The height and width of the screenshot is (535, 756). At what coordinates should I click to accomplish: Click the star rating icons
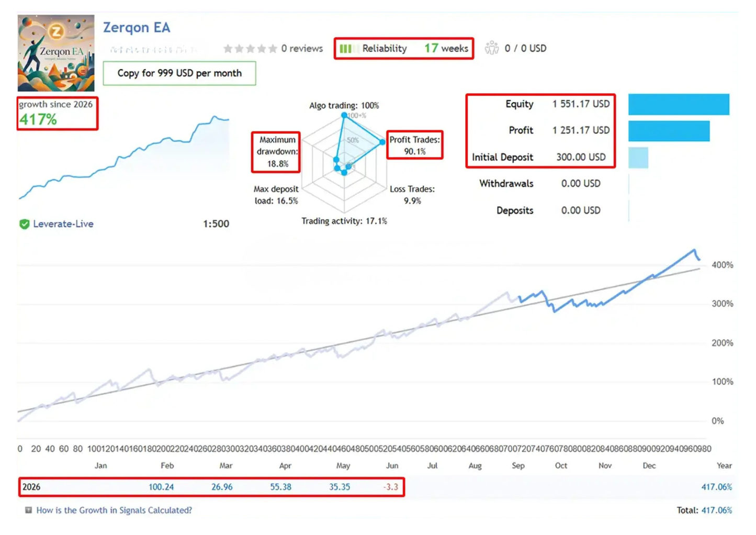(x=250, y=49)
